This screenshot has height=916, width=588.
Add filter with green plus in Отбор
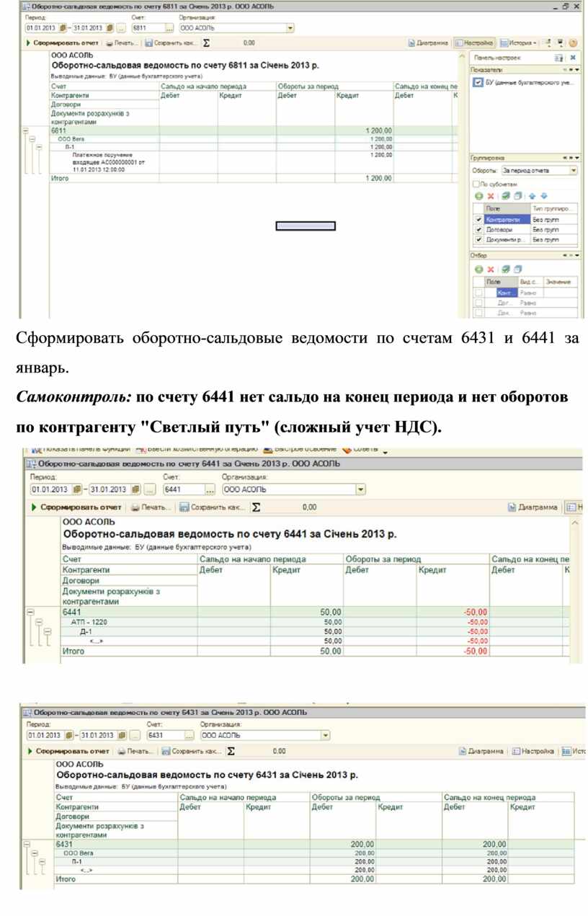pos(478,269)
